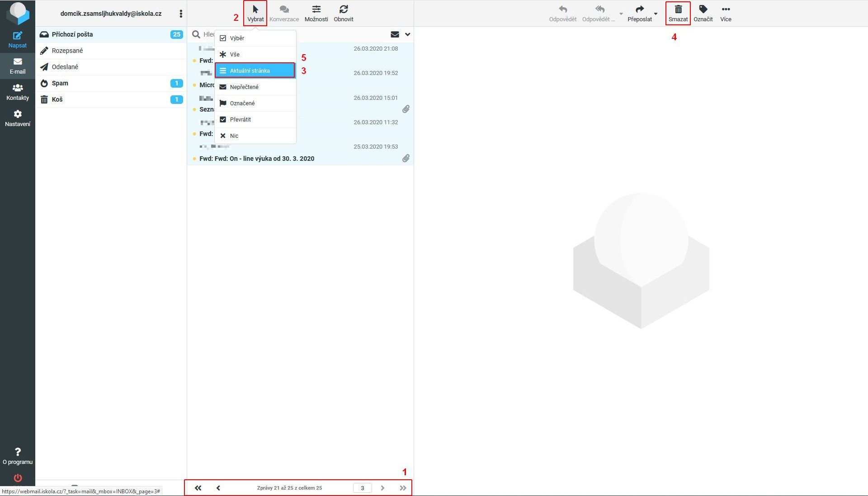Open the Koš trash folder

[111, 99]
